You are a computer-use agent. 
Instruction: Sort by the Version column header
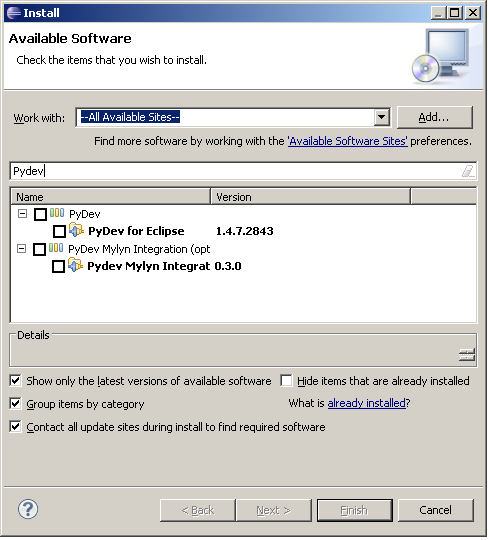pos(311,197)
